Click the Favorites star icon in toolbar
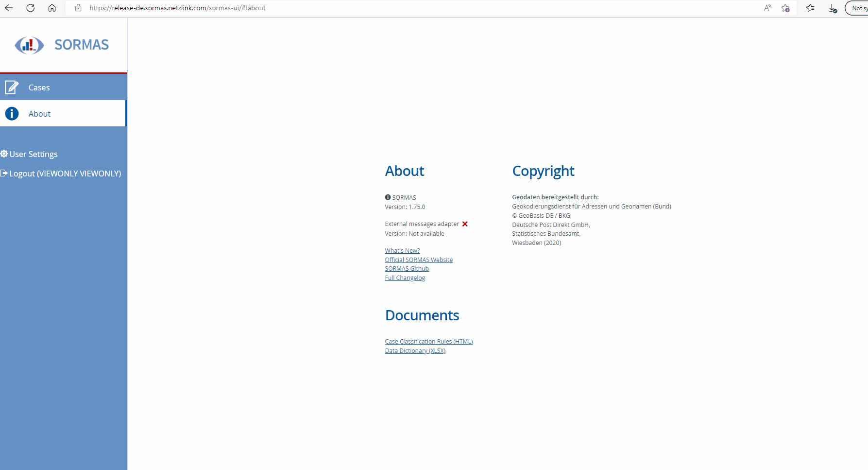868x470 pixels. pos(810,8)
